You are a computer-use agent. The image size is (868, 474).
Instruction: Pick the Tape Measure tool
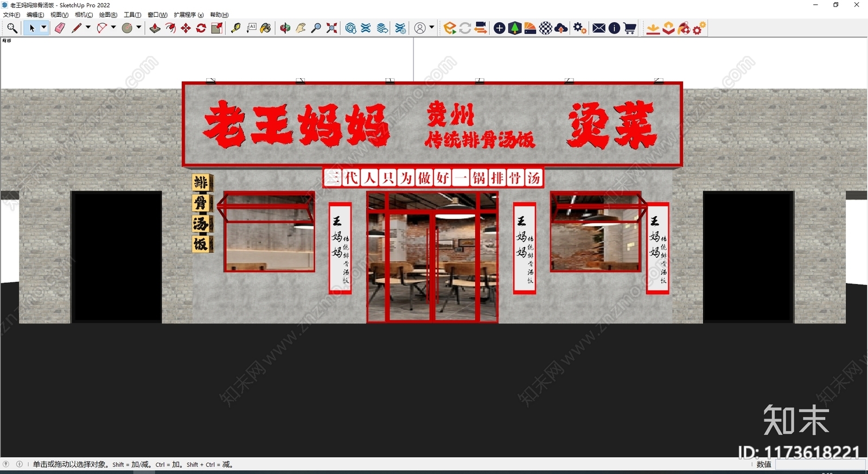point(235,28)
